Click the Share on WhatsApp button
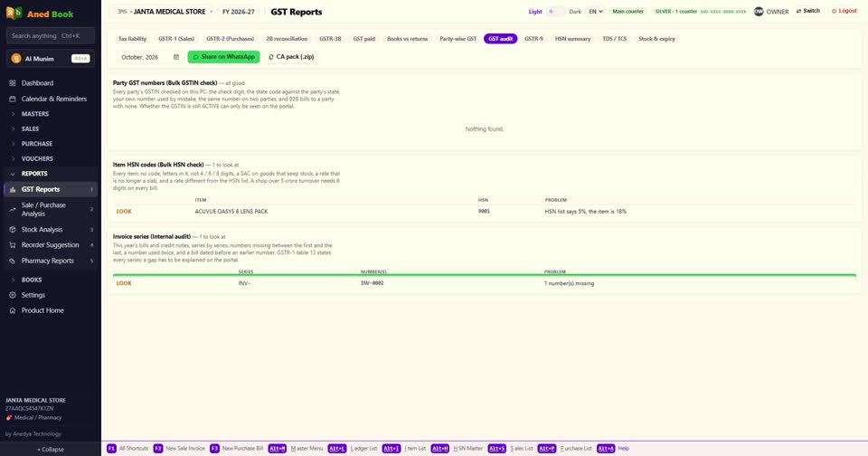The height and width of the screenshot is (456, 868). [x=223, y=57]
